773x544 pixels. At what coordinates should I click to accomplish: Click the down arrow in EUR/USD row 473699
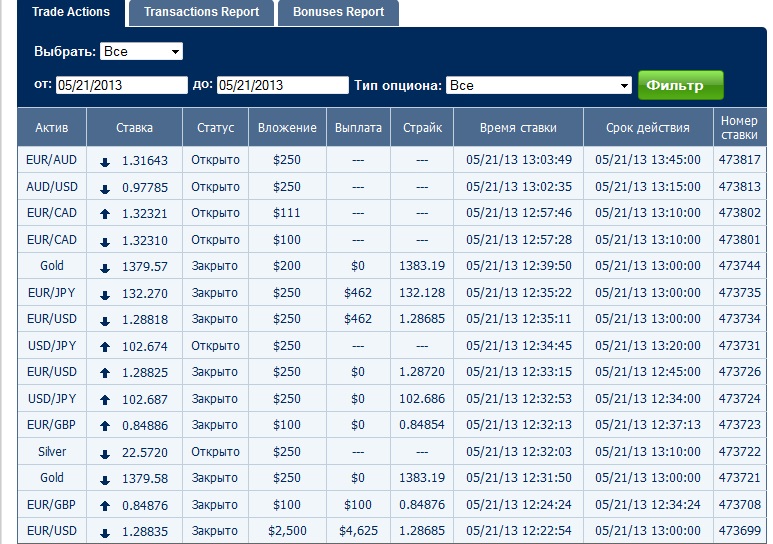click(105, 533)
